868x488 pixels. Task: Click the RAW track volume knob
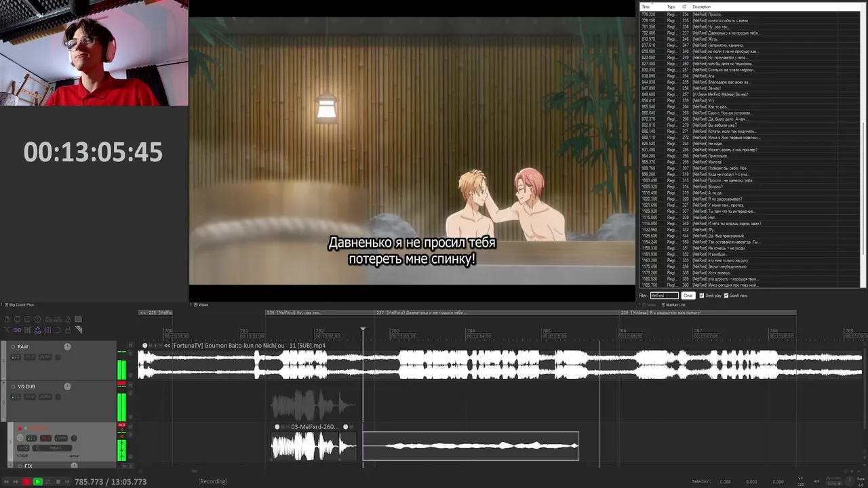coord(67,347)
